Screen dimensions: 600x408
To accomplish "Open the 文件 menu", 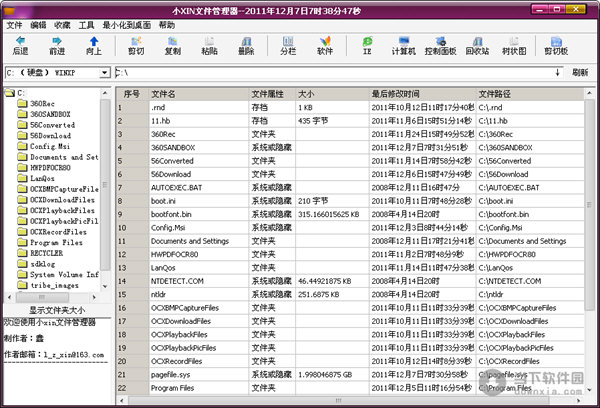I will click(13, 23).
